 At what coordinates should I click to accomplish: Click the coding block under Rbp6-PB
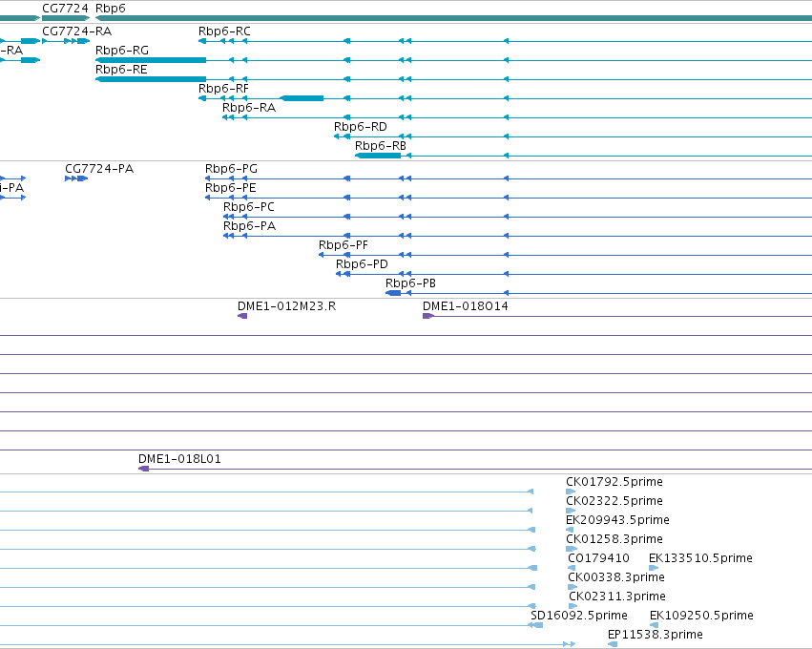tap(393, 293)
